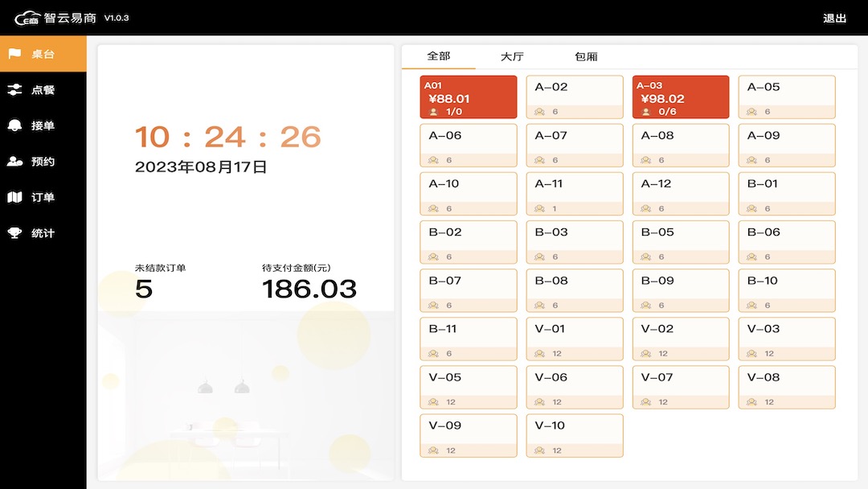Click the trophy icon beside 统计
Image resolution: width=868 pixels, height=489 pixels.
point(14,233)
